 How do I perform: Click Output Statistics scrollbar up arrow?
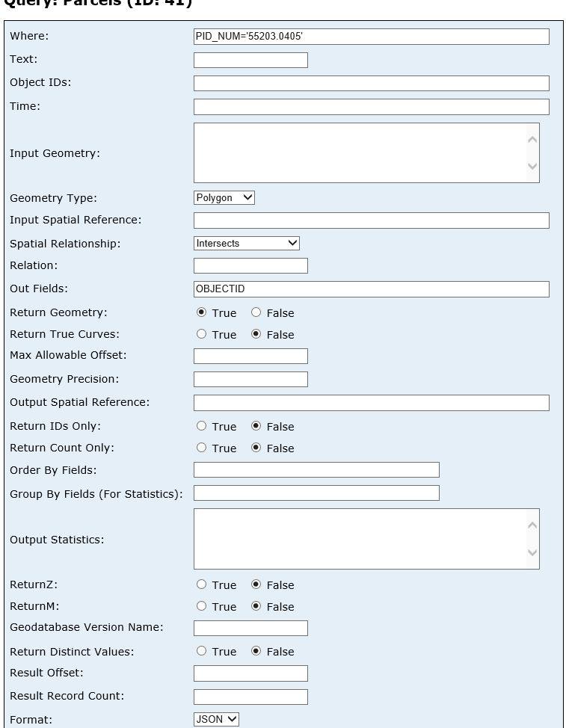(x=532, y=525)
